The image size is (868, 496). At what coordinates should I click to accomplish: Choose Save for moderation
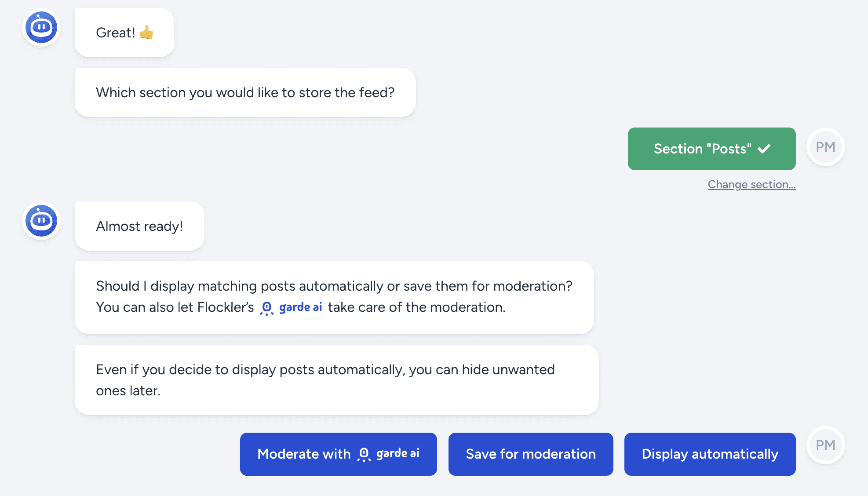click(531, 454)
